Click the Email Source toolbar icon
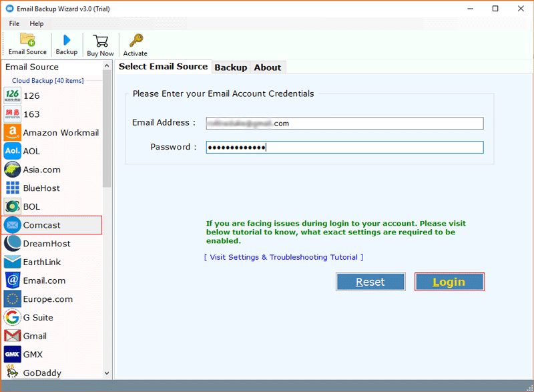 click(x=27, y=39)
